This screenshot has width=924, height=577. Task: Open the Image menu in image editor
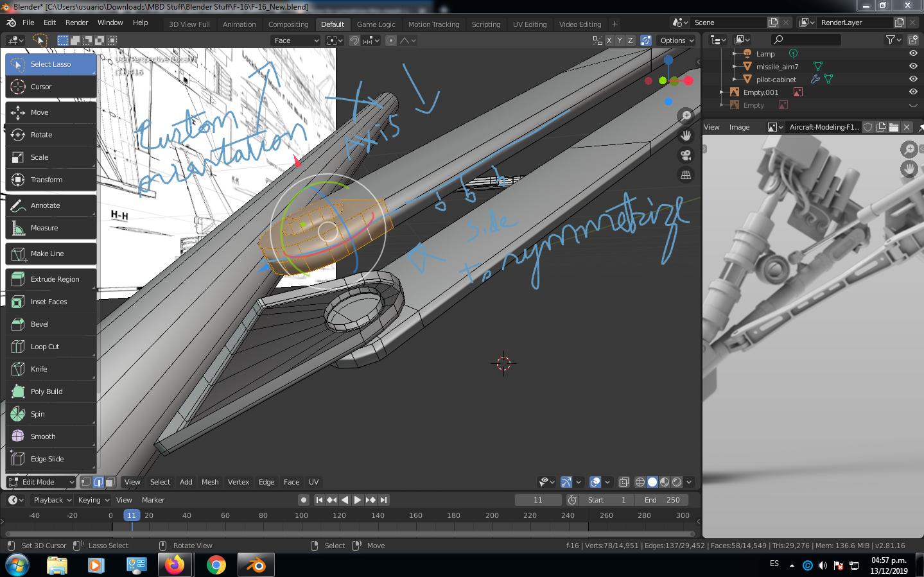click(739, 127)
